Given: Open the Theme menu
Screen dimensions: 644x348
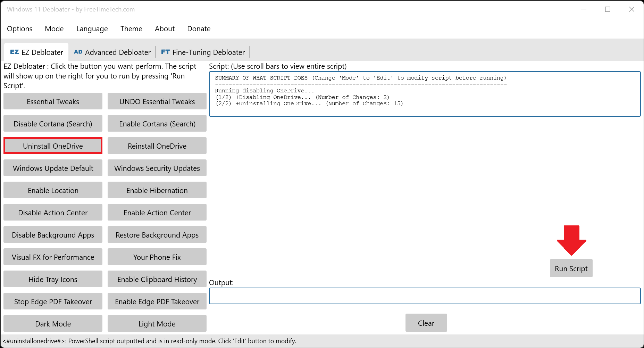Looking at the screenshot, I should tap(131, 29).
